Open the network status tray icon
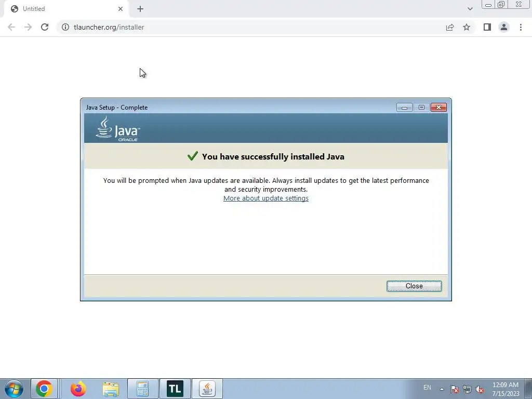The height and width of the screenshot is (399, 532). pos(467,389)
